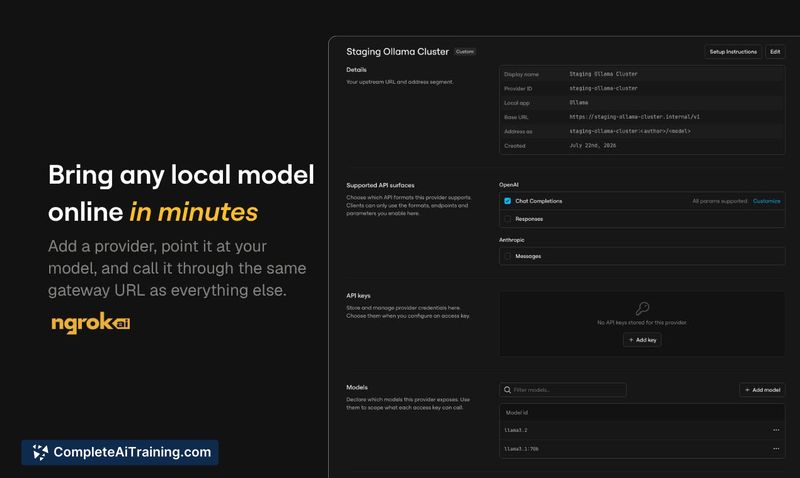Select the llama3.1:70b model row

coord(642,449)
